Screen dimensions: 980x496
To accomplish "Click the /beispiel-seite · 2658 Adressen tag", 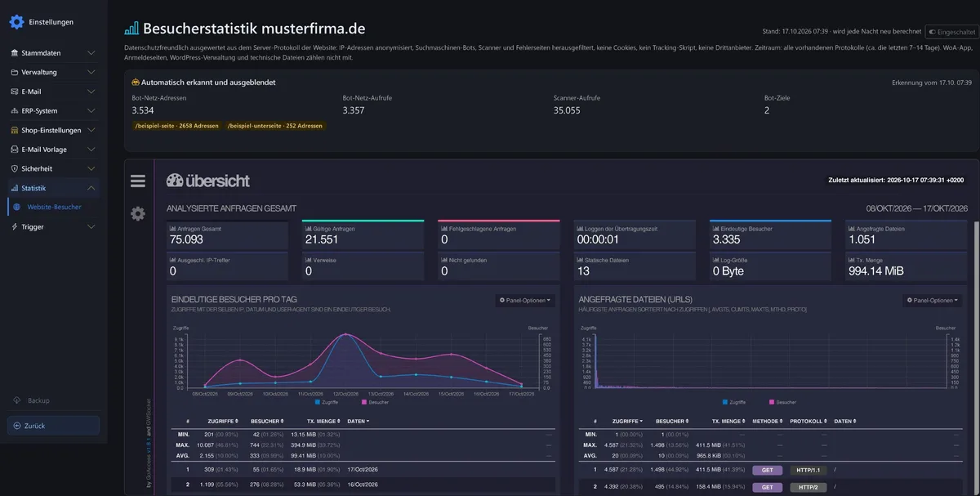I will coord(177,126).
